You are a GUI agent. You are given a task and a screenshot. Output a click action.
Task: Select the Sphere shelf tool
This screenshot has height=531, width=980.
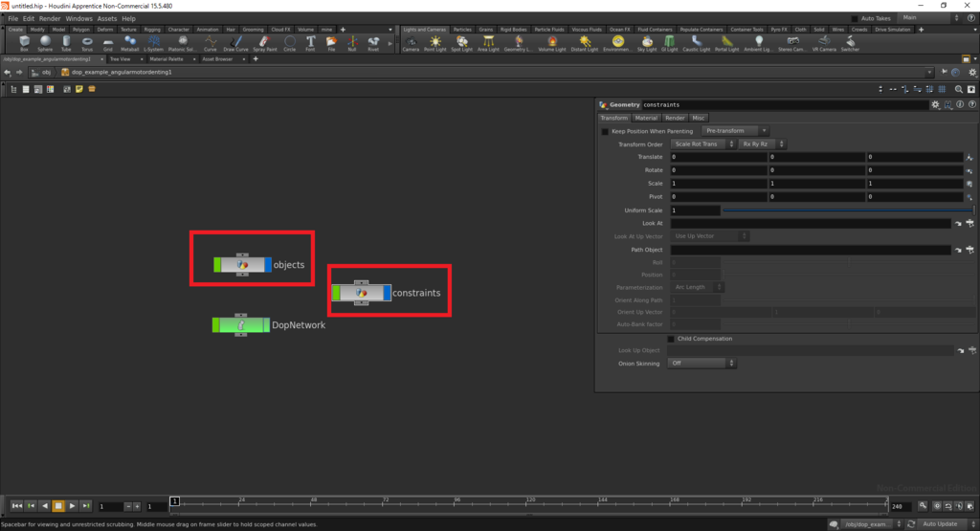[45, 43]
